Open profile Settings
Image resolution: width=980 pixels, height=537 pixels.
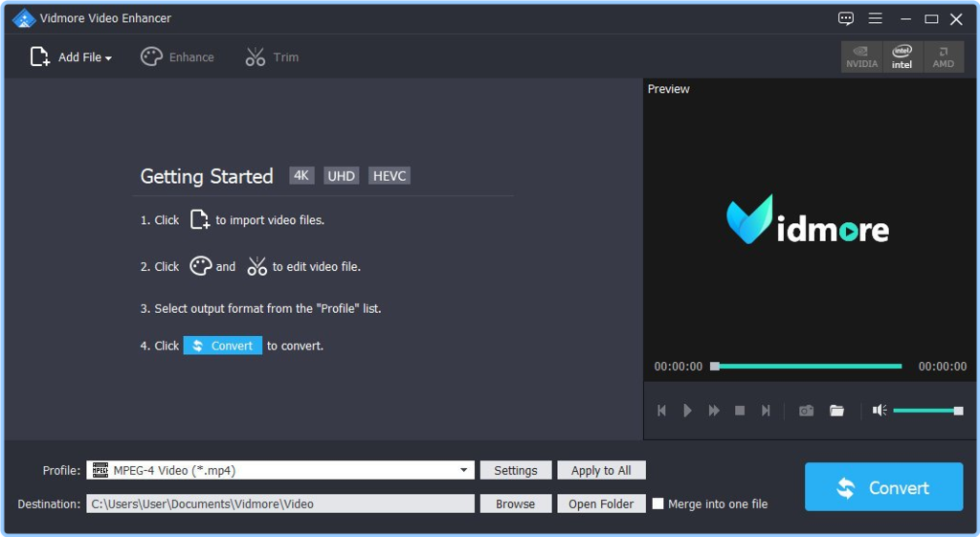(x=516, y=470)
